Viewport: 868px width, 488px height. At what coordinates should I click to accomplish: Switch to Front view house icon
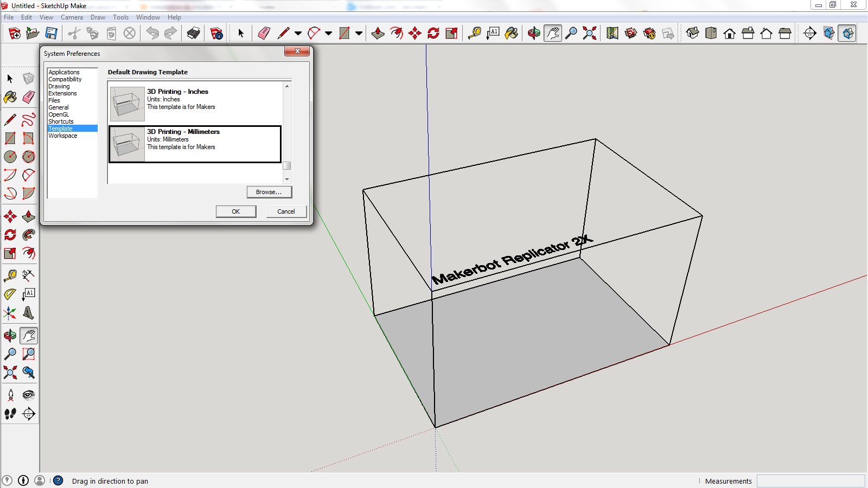pos(729,34)
